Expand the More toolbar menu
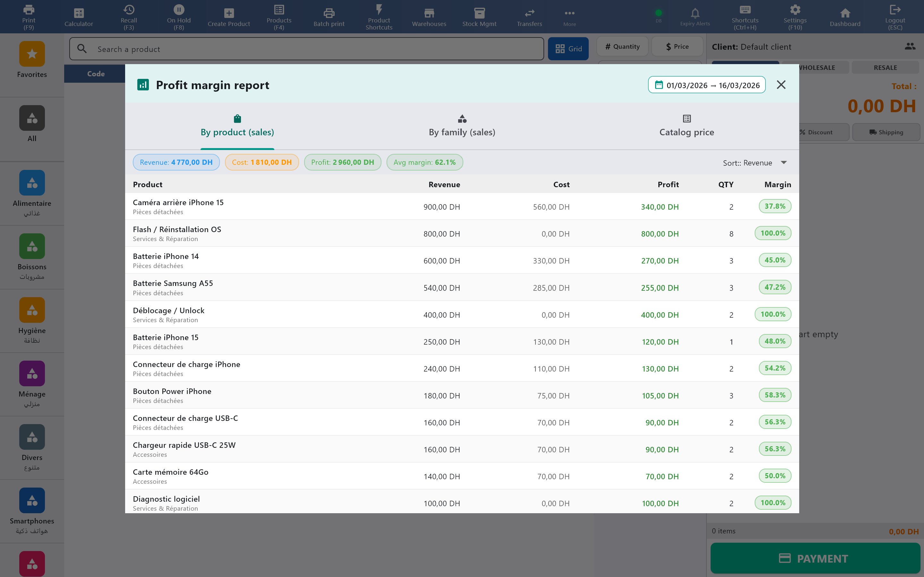The height and width of the screenshot is (577, 924). tap(569, 17)
